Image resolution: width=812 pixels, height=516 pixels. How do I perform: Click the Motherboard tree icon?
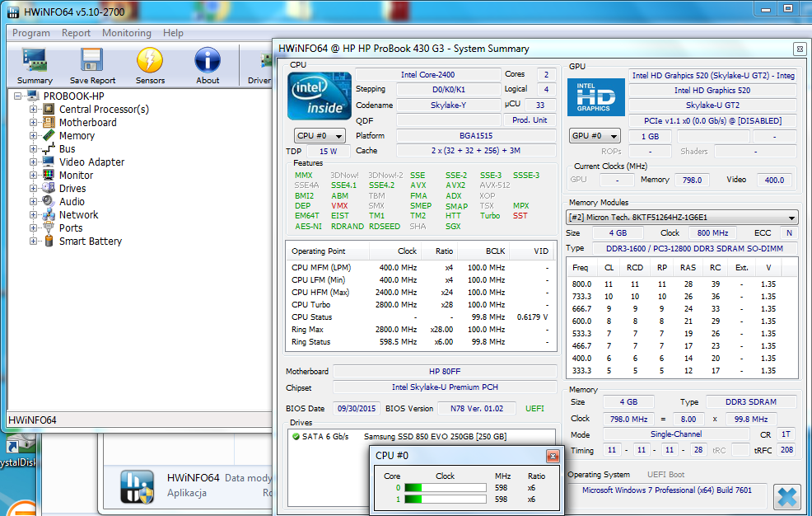click(x=49, y=122)
